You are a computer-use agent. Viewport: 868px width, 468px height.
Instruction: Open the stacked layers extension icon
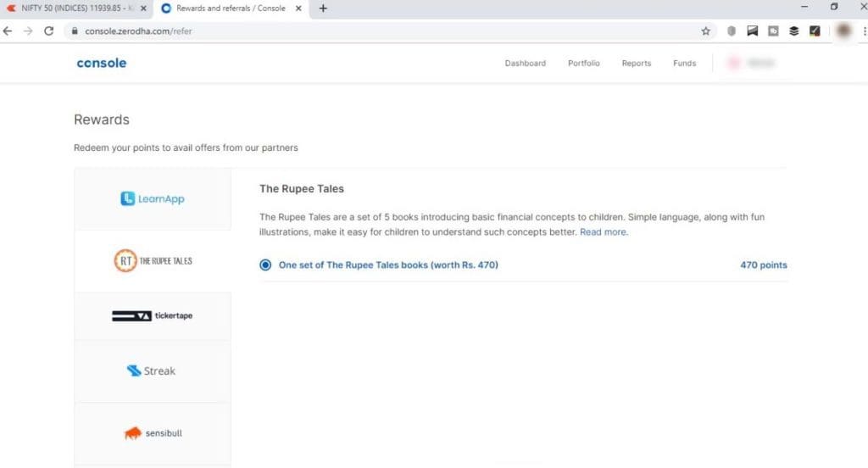click(793, 31)
